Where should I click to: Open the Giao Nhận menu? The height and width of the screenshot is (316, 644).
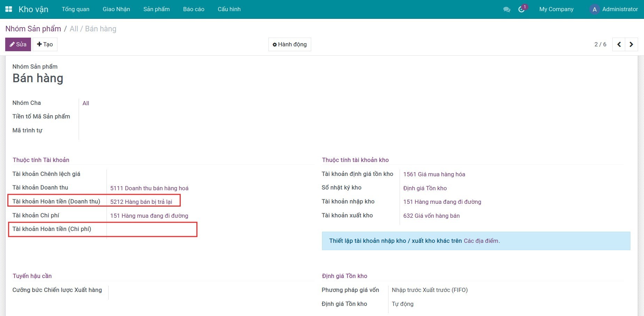(116, 9)
